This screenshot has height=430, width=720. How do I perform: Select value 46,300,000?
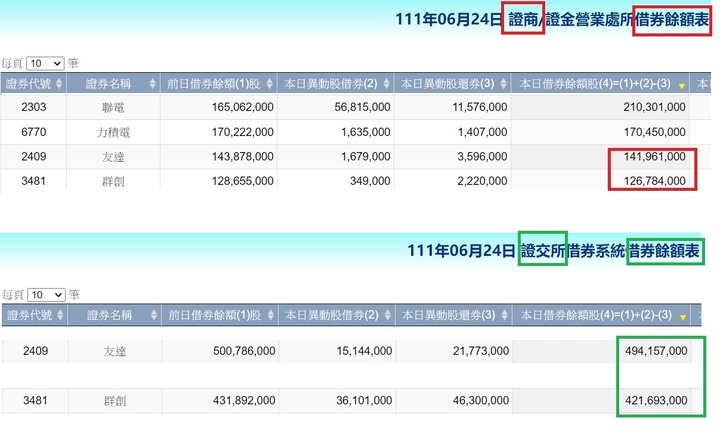(481, 400)
